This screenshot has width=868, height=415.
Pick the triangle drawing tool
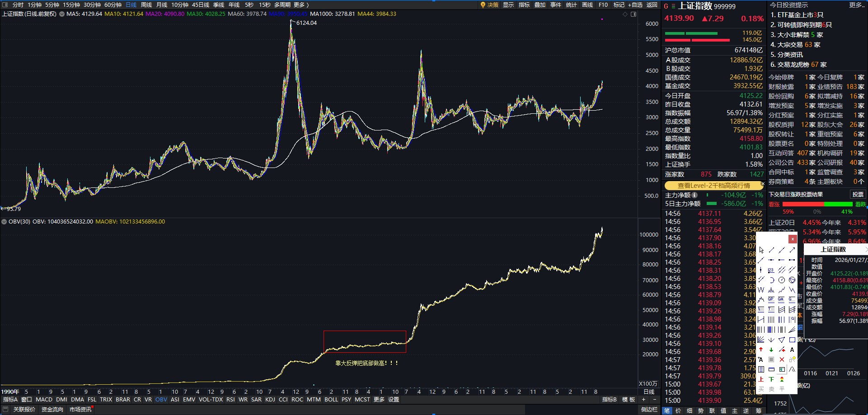pos(782,340)
